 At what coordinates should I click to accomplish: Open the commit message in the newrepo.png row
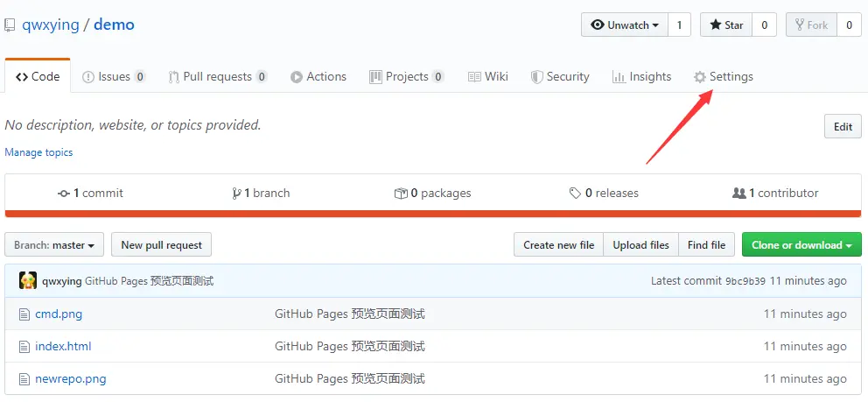pyautogui.click(x=350, y=379)
